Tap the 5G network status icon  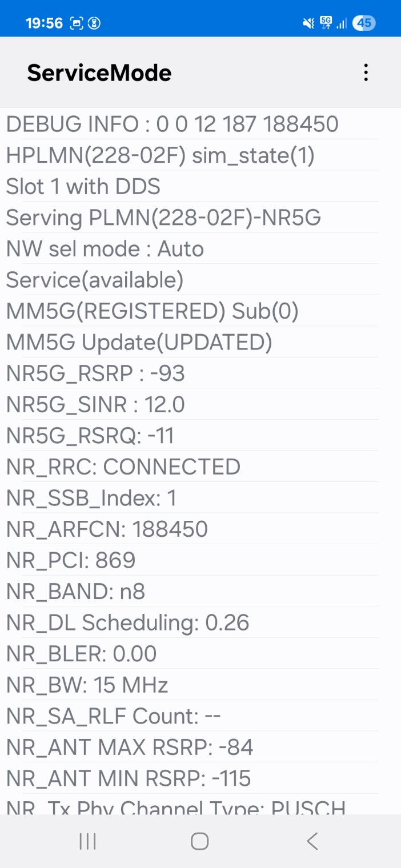point(326,23)
